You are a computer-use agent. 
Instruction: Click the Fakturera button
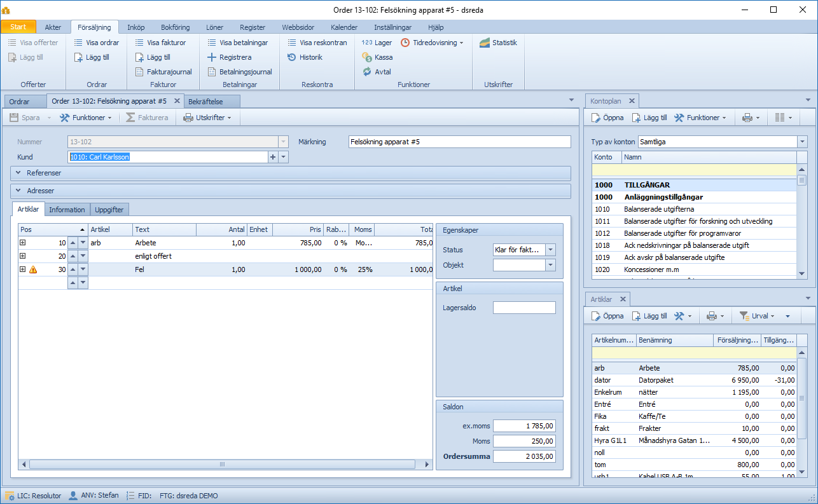pyautogui.click(x=147, y=118)
